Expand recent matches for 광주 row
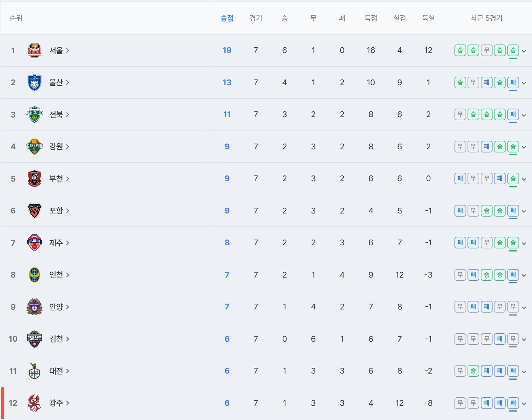 (524, 403)
